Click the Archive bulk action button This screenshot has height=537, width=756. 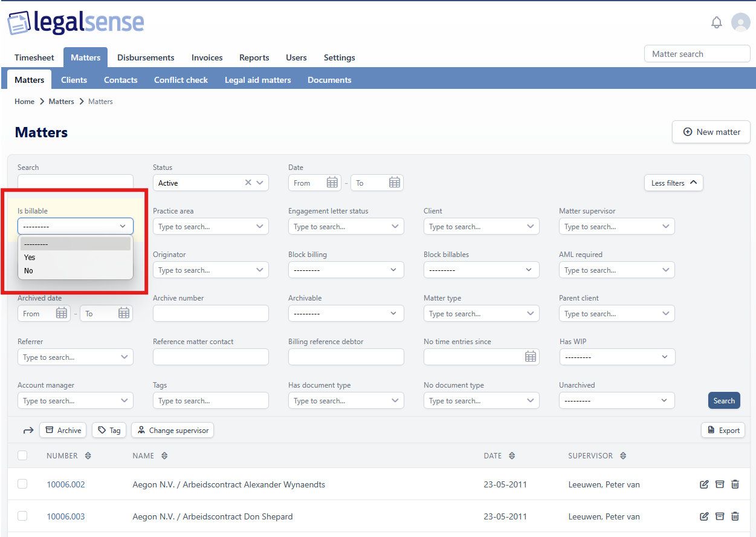[63, 430]
